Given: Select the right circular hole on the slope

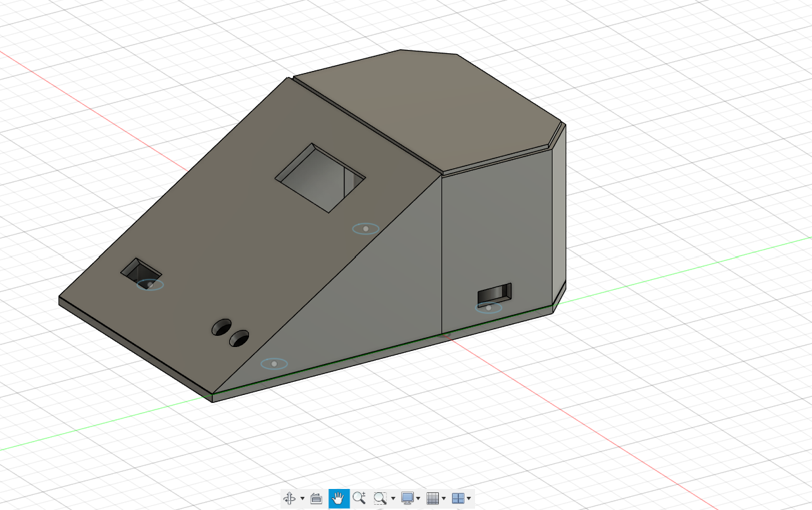Looking at the screenshot, I should [x=239, y=338].
